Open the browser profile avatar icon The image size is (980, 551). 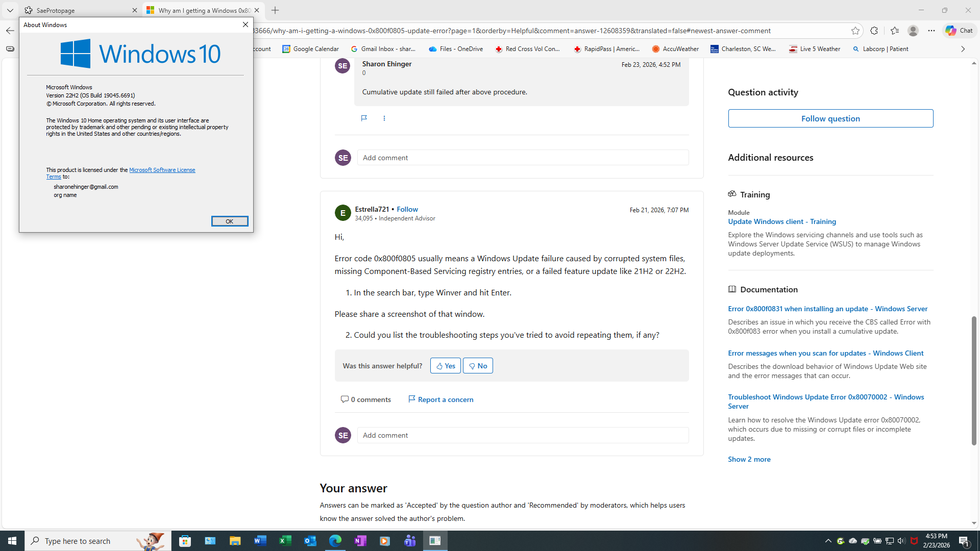[913, 31]
